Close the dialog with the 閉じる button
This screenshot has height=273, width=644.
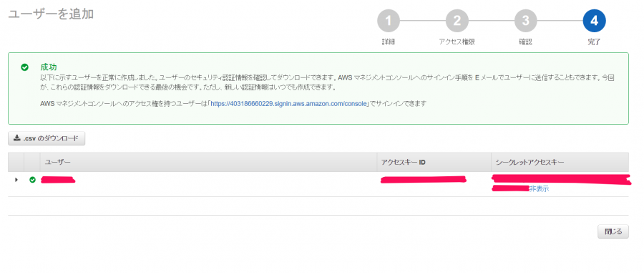click(613, 231)
